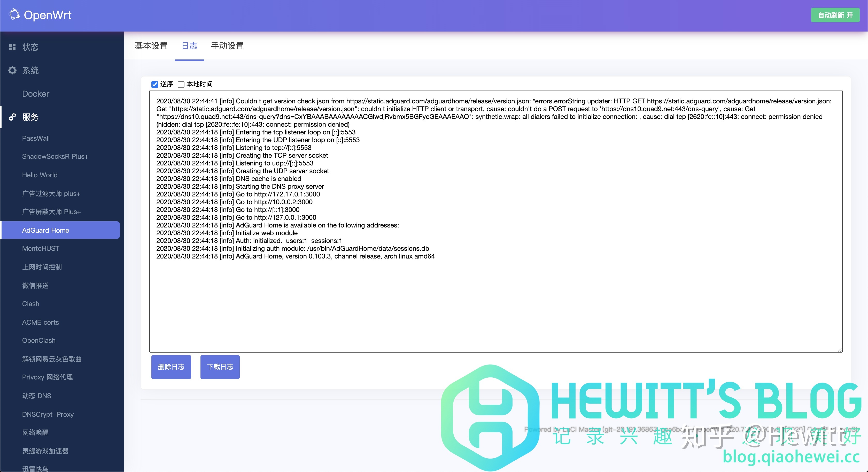868x472 pixels.
Task: Switch to the 基本设置 tab
Action: pyautogui.click(x=151, y=46)
